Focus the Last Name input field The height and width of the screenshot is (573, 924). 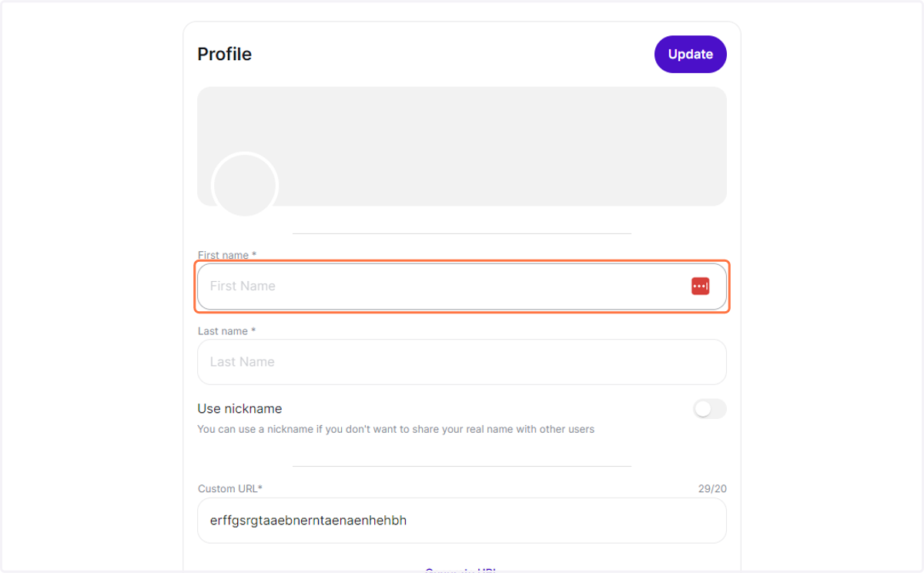462,362
